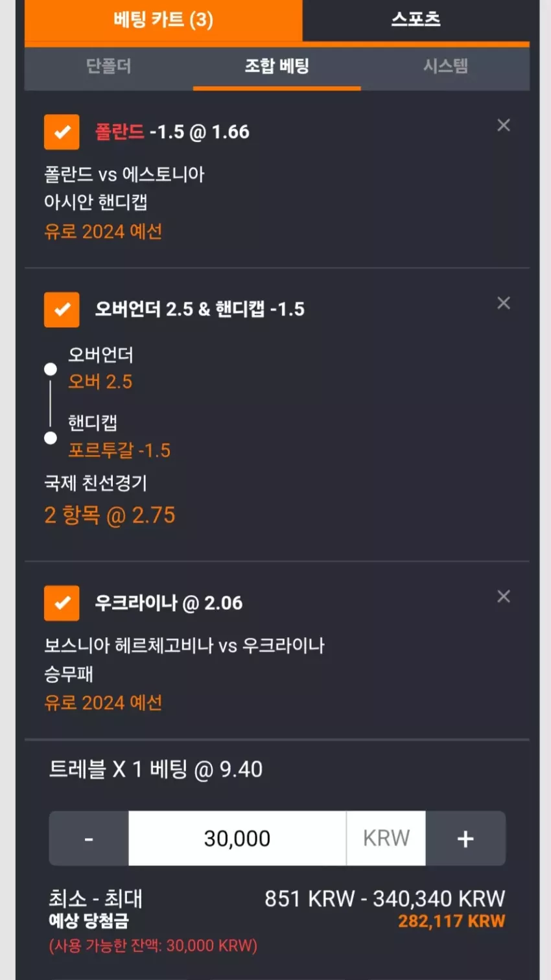551x980 pixels.
Task: Increase the stake with the plus button
Action: [465, 838]
